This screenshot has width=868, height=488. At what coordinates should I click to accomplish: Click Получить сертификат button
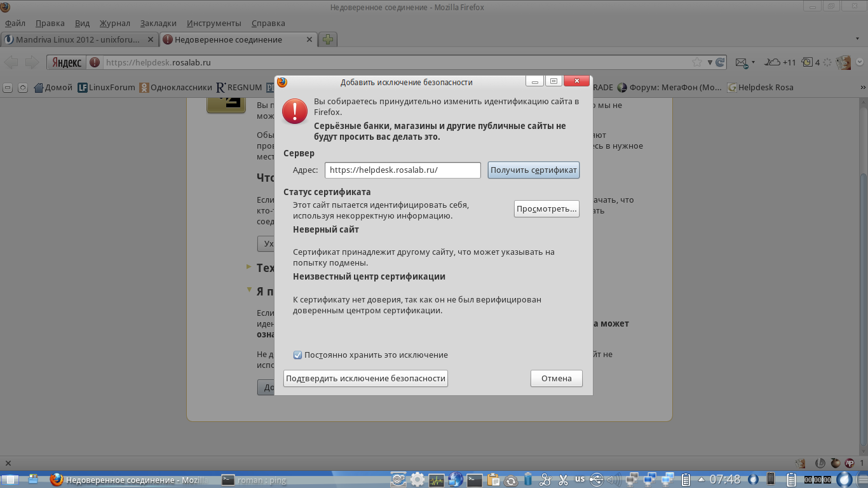(x=534, y=170)
